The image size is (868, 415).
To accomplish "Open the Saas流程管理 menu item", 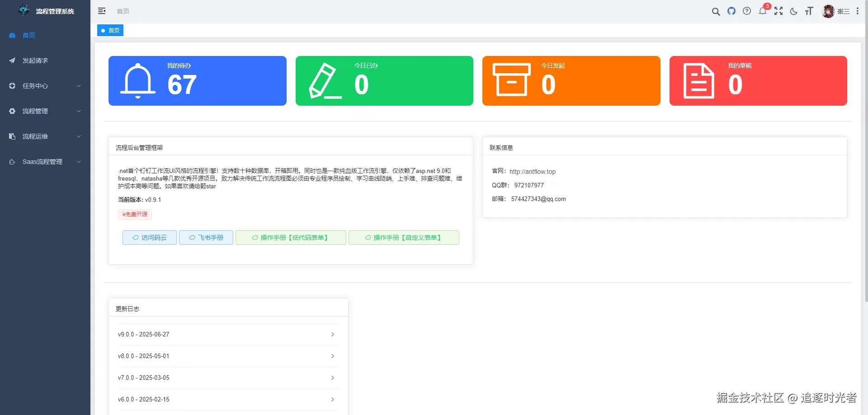I will click(45, 162).
